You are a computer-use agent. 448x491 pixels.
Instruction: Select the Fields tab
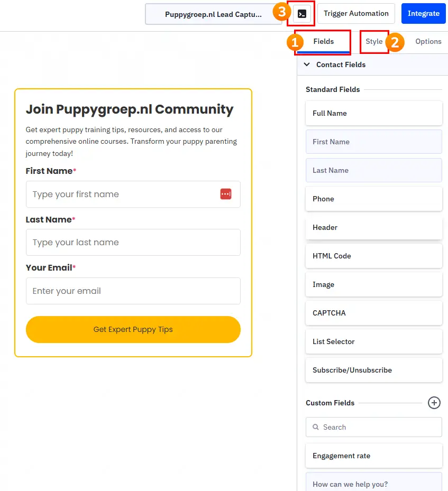(323, 41)
